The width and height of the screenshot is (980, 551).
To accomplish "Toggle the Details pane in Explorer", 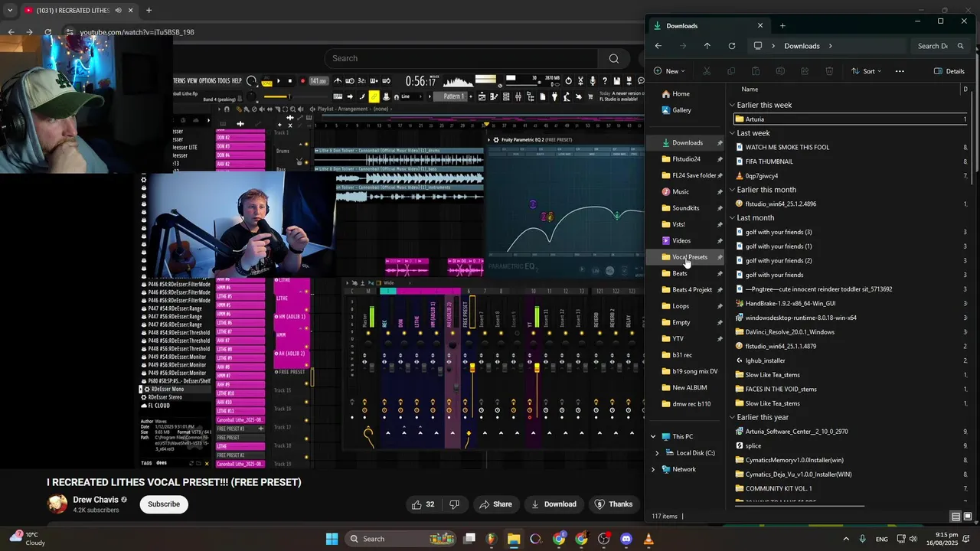I will coord(949,71).
